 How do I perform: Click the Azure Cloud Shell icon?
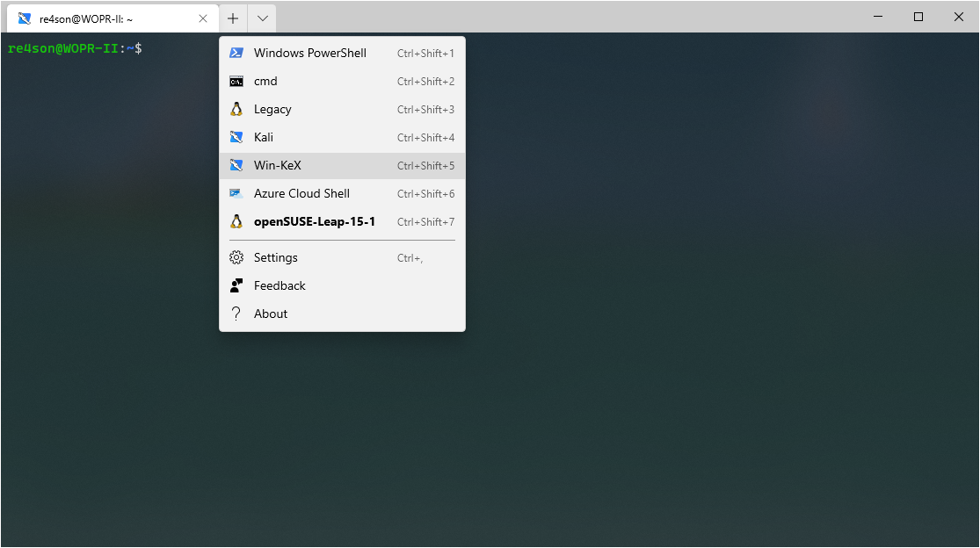click(236, 193)
